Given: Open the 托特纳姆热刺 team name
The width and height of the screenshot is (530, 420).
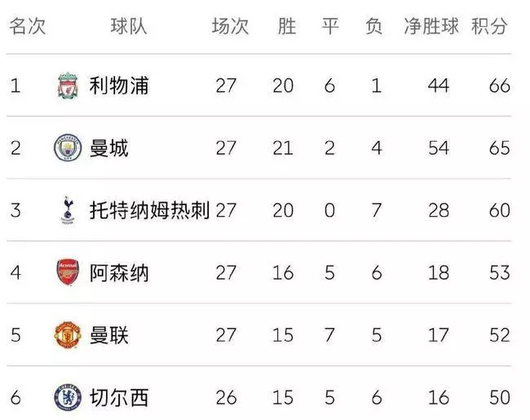Looking at the screenshot, I should [149, 210].
